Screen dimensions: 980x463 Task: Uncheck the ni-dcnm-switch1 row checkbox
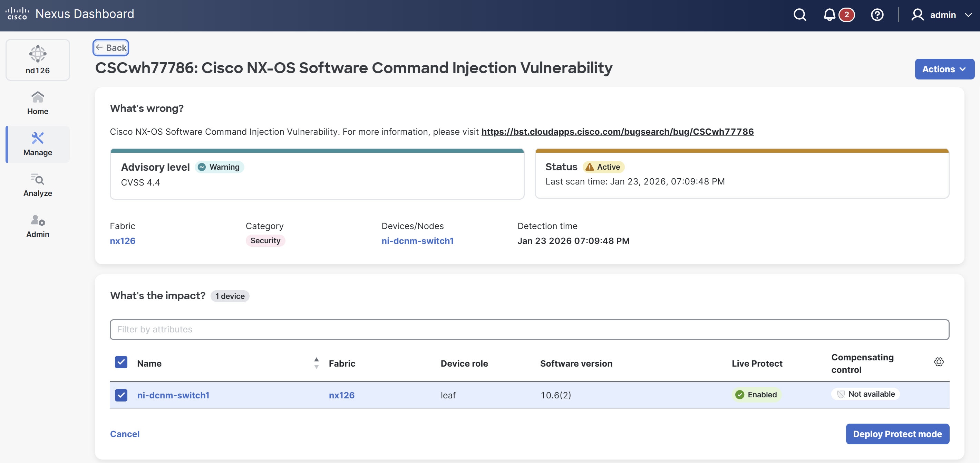(121, 395)
